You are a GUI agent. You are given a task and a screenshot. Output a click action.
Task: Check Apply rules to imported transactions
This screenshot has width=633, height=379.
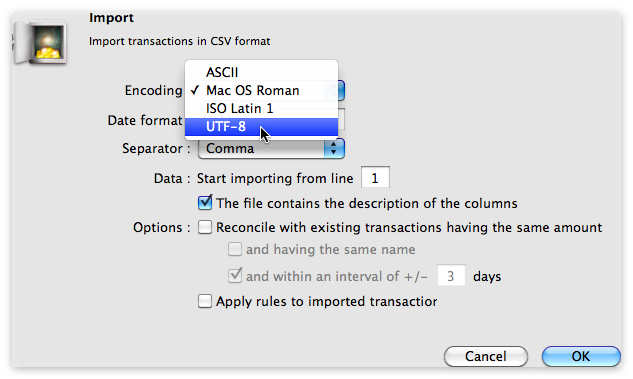point(205,301)
